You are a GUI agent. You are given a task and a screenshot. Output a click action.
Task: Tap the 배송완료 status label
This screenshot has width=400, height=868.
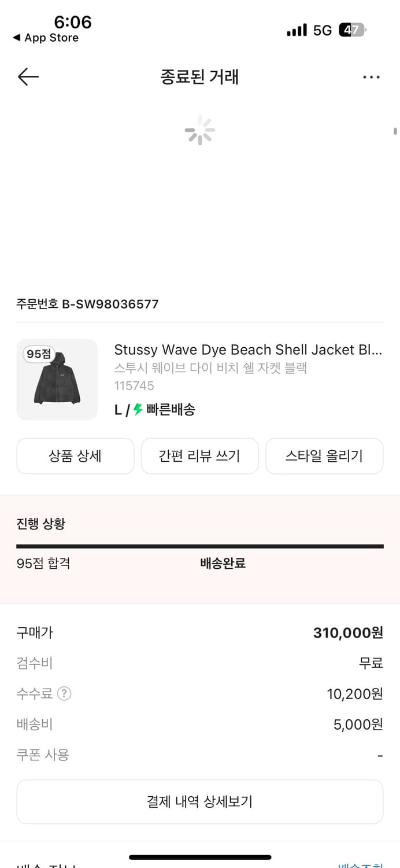[223, 563]
